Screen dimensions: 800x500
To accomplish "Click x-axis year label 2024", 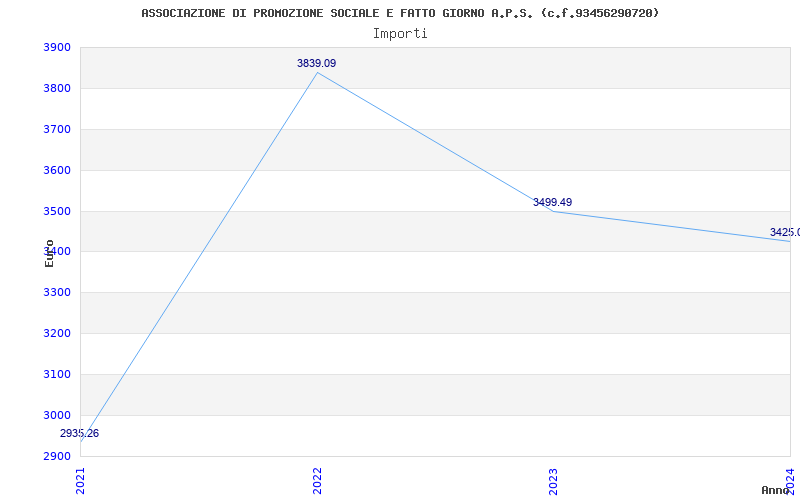I will pyautogui.click(x=790, y=481).
